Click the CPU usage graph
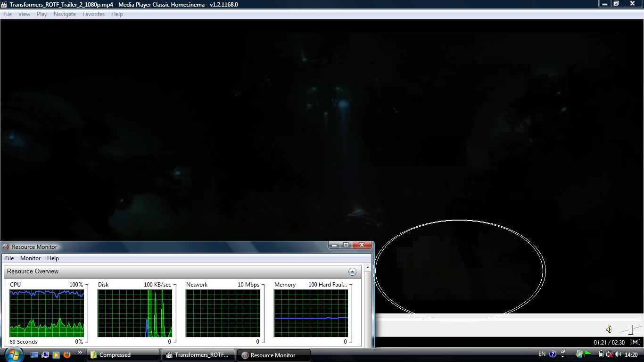The image size is (644, 362). pyautogui.click(x=47, y=313)
